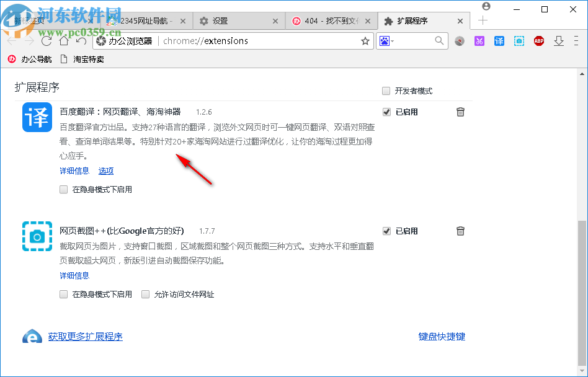Viewport: 588px width, 377px height.
Task: Switch to the 2345网址导航 tab
Action: (x=141, y=20)
